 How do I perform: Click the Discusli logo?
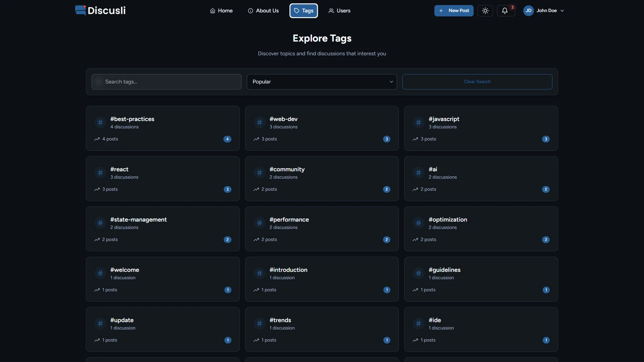(x=100, y=10)
